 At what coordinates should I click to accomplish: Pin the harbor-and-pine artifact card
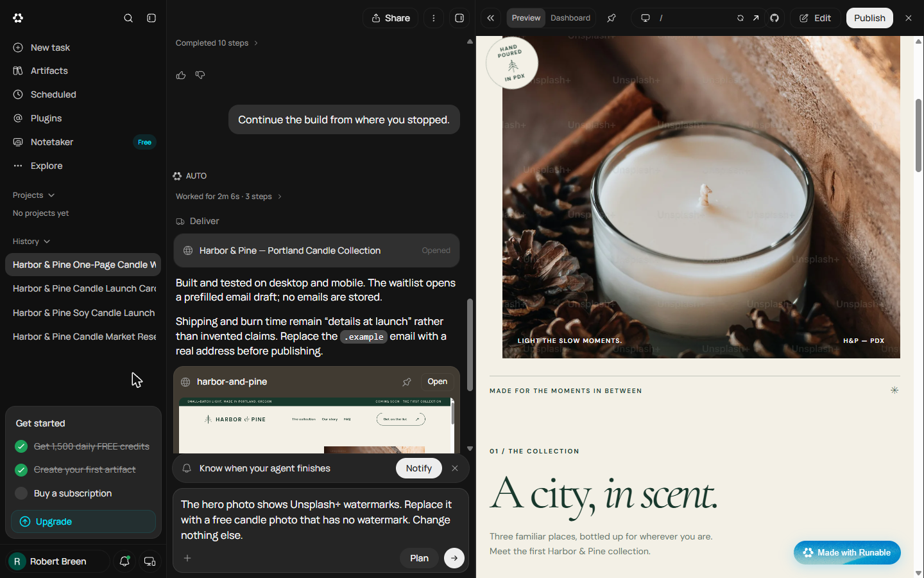pyautogui.click(x=407, y=381)
